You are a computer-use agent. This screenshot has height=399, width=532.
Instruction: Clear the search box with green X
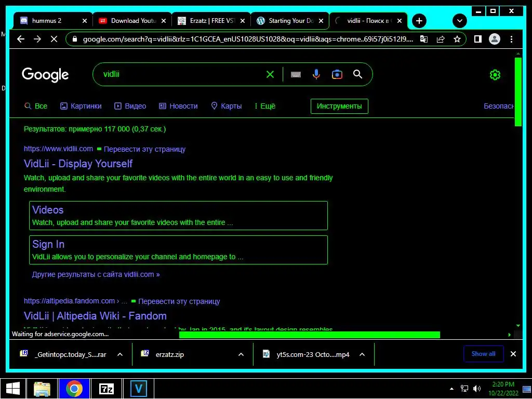270,74
